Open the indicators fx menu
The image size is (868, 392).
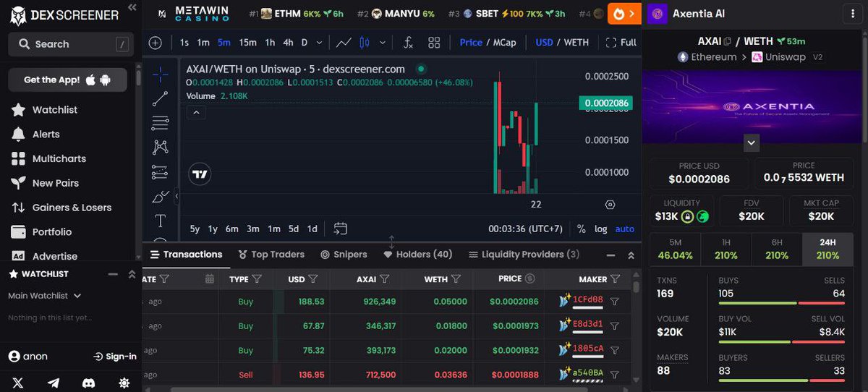tap(408, 43)
